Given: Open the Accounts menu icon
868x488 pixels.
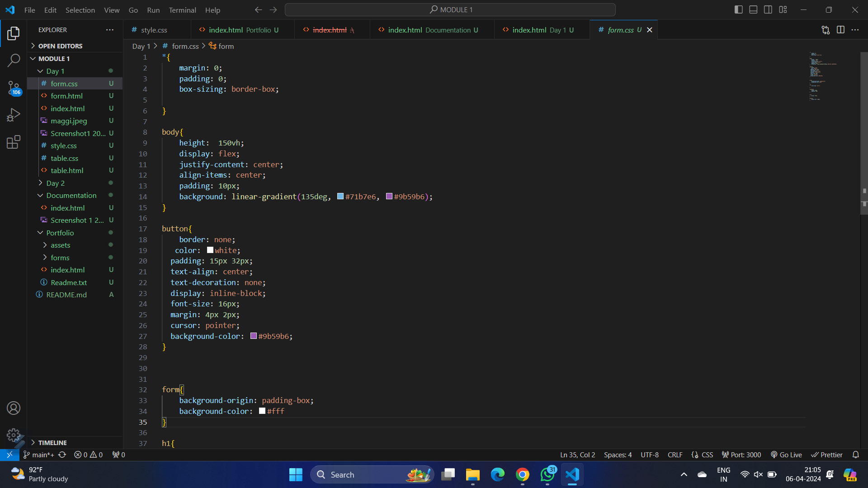Looking at the screenshot, I should 14,408.
